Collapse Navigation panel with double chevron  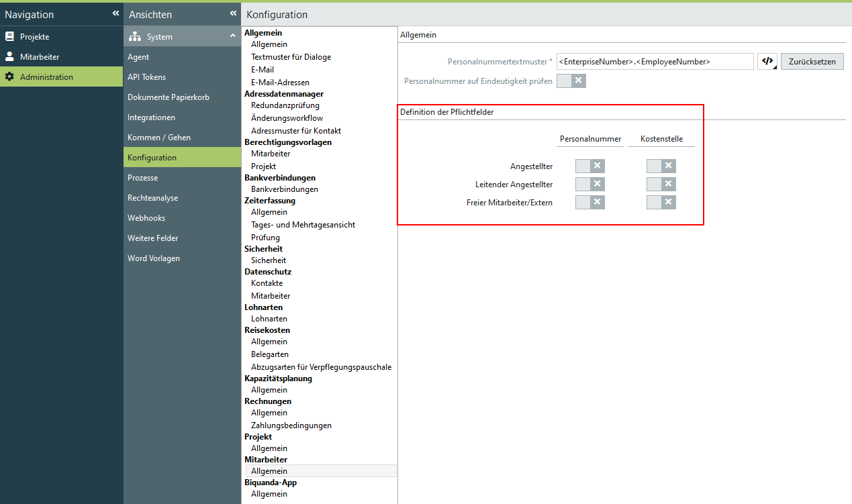[115, 13]
